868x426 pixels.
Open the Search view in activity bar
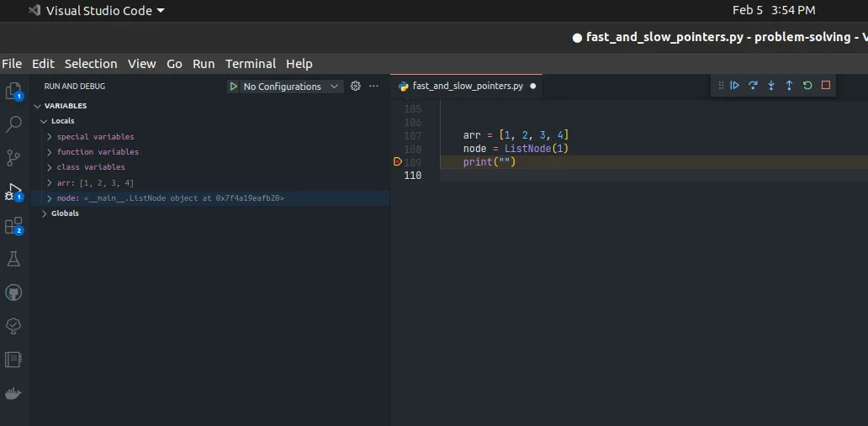coord(13,124)
